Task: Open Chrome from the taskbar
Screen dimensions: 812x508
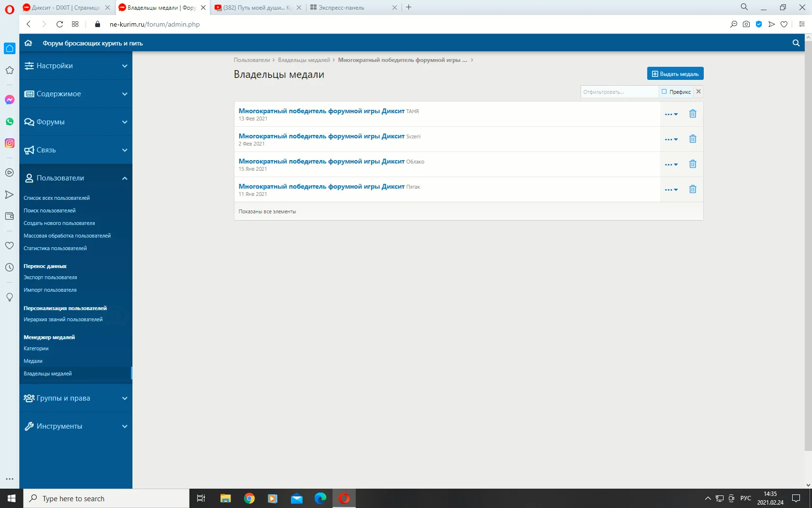Action: pos(249,498)
